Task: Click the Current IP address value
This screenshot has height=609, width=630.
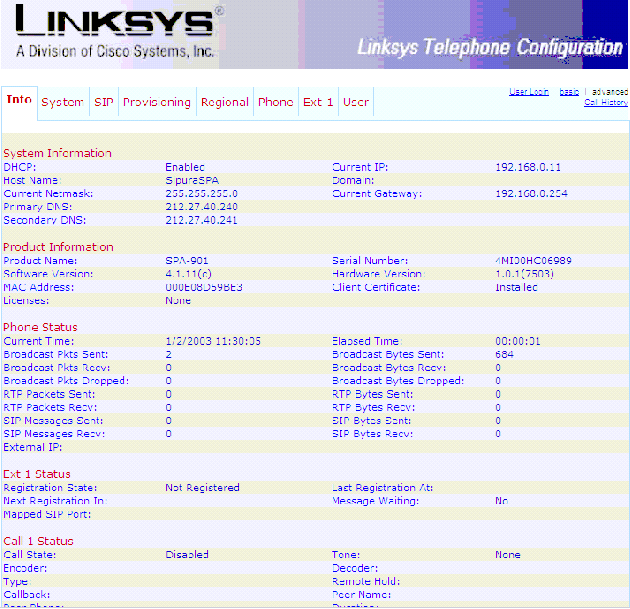Action: coord(530,167)
